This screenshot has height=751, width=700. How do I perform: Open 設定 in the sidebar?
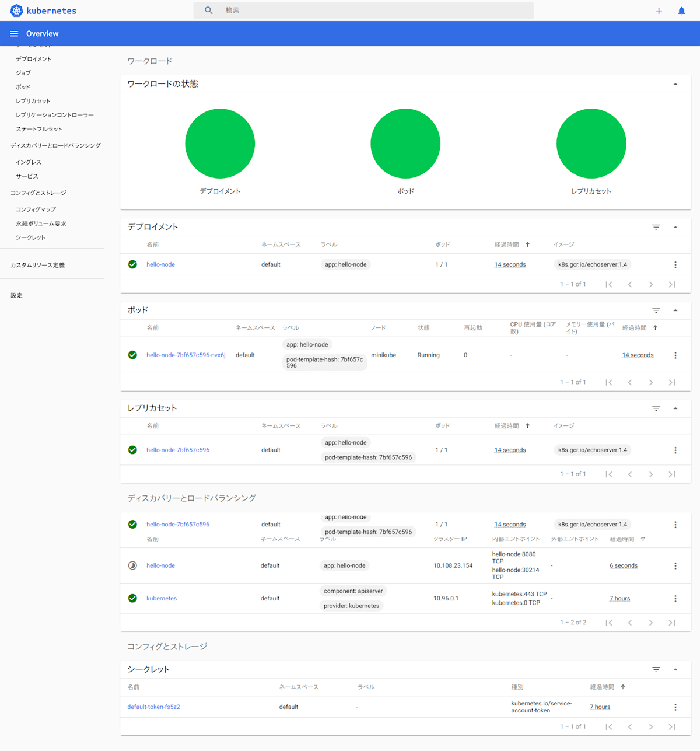click(x=16, y=295)
